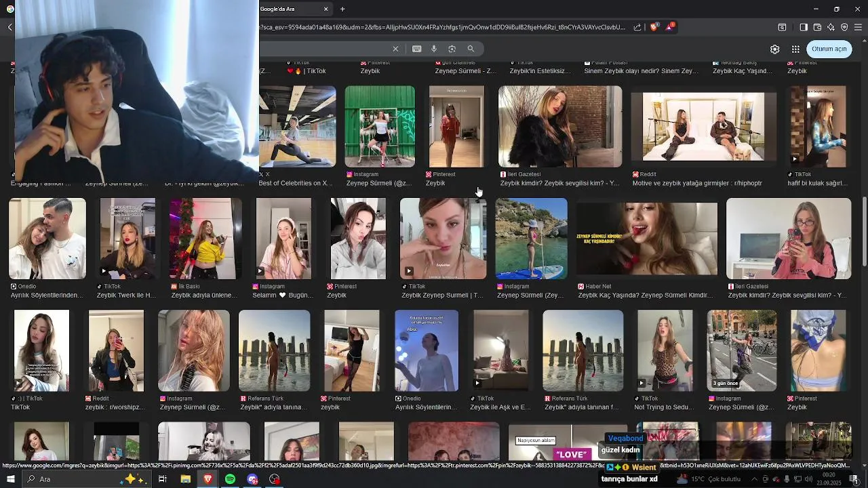Viewport: 868px width, 488px height.
Task: Open Brave Rewards triangle icon
Action: click(x=670, y=27)
